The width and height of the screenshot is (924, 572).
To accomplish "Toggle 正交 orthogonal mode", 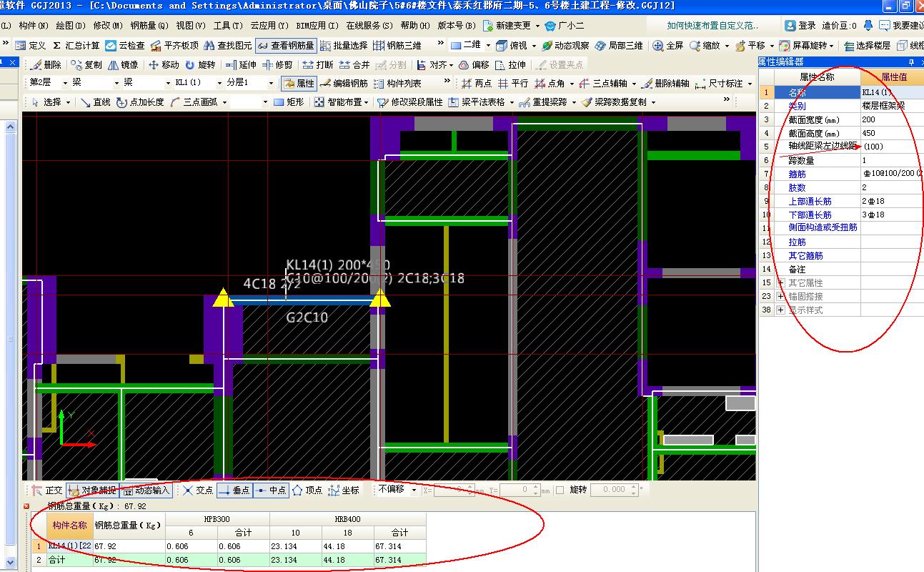I will tap(47, 490).
